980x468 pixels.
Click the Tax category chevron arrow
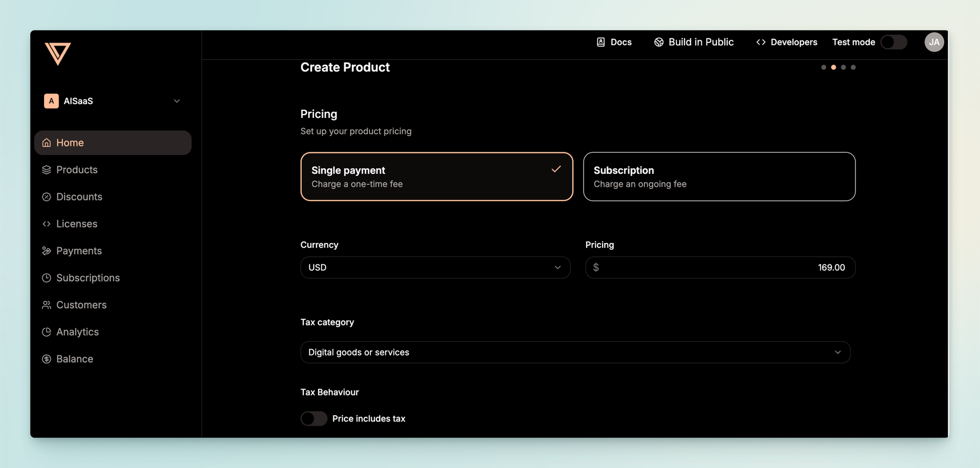(838, 352)
